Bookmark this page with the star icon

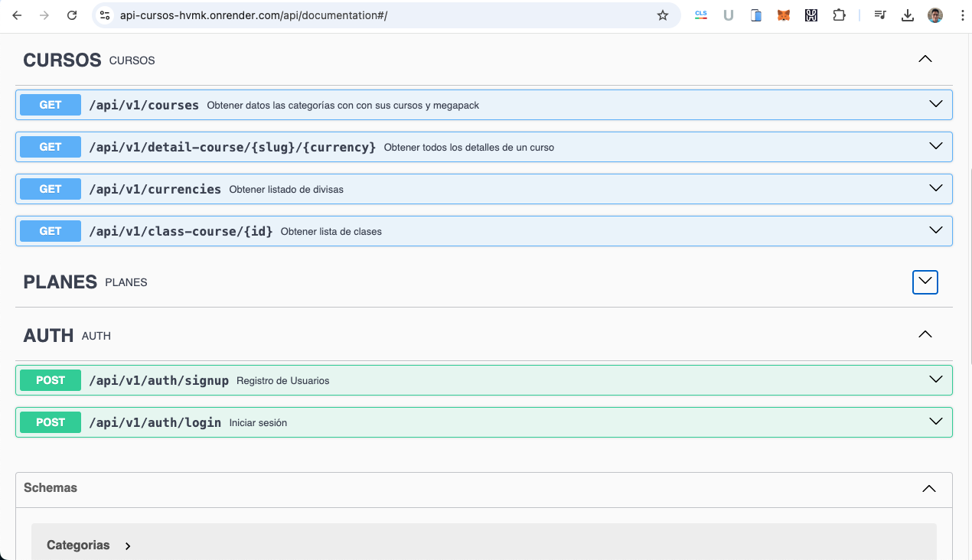pyautogui.click(x=663, y=15)
